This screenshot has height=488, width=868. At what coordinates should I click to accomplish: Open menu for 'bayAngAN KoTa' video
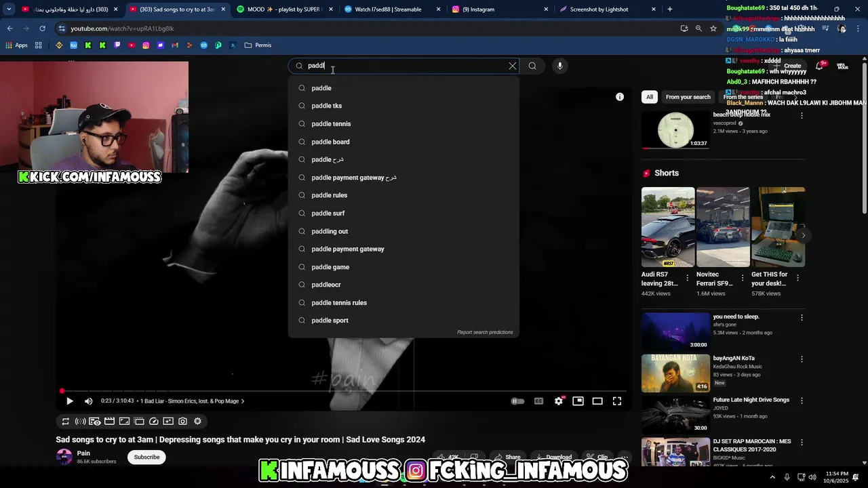click(802, 359)
